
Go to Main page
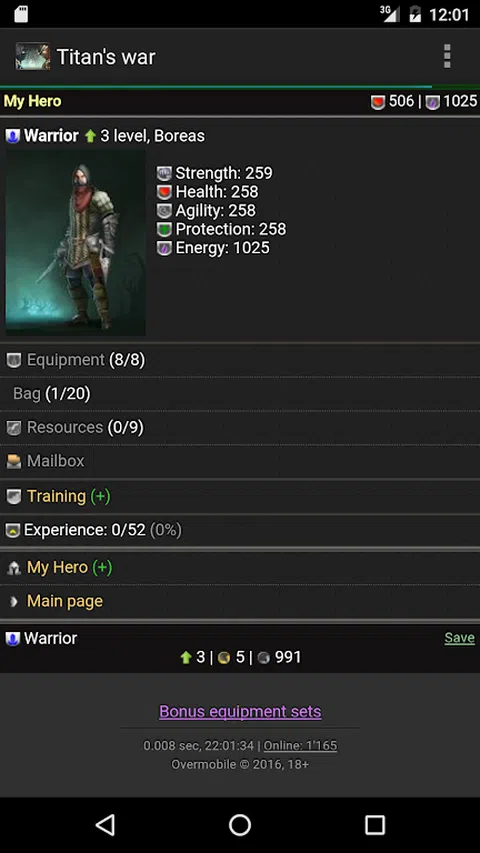click(x=240, y=601)
